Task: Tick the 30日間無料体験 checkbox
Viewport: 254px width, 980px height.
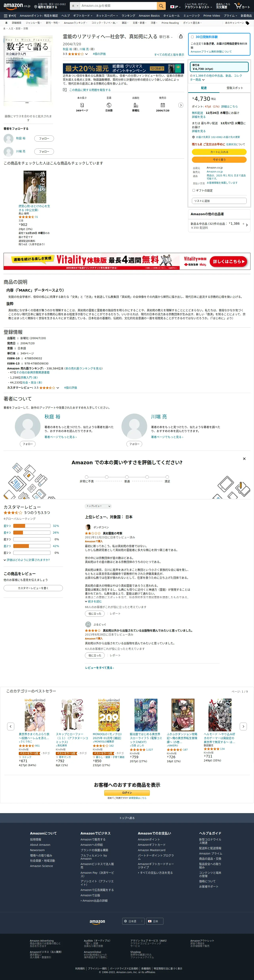Action: (x=192, y=37)
